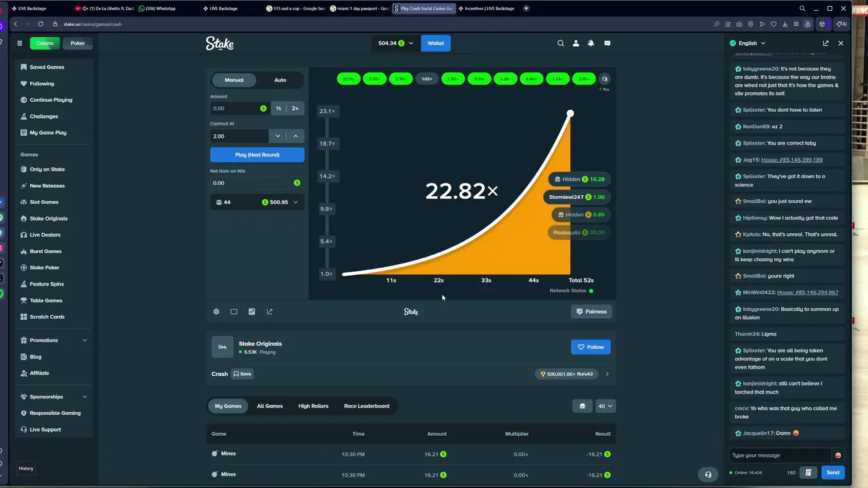Save the Crash game
This screenshot has width=868, height=488.
[x=242, y=374]
